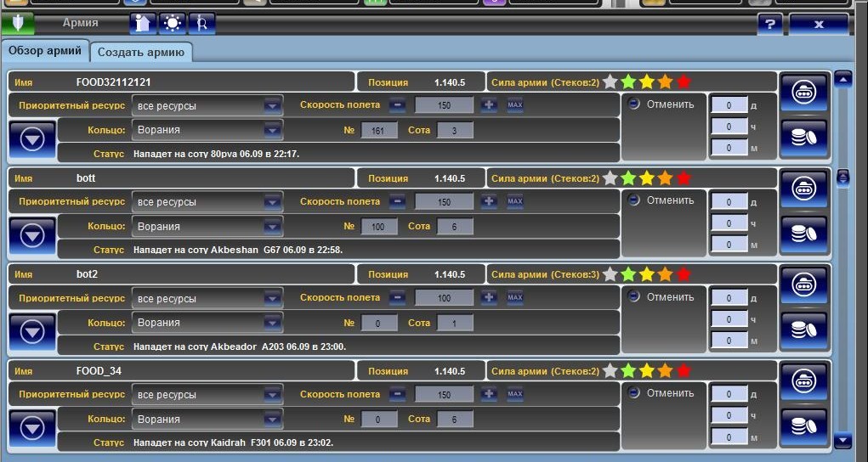Select Отменить radio for FOOD_34 army
This screenshot has height=462, width=868.
634,393
